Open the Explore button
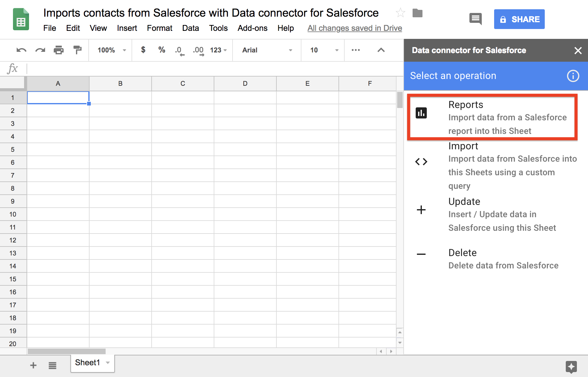Screen dimensions: 588x377 coord(571,367)
